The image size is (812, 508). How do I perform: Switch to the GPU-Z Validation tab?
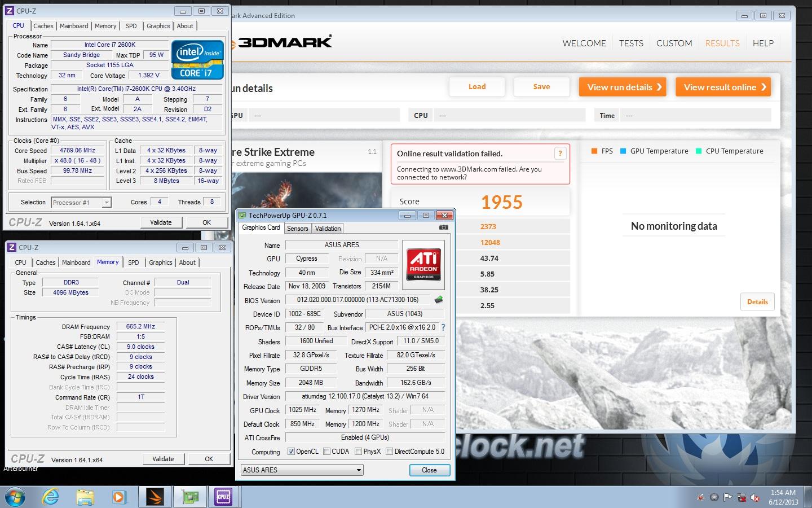[x=328, y=229]
